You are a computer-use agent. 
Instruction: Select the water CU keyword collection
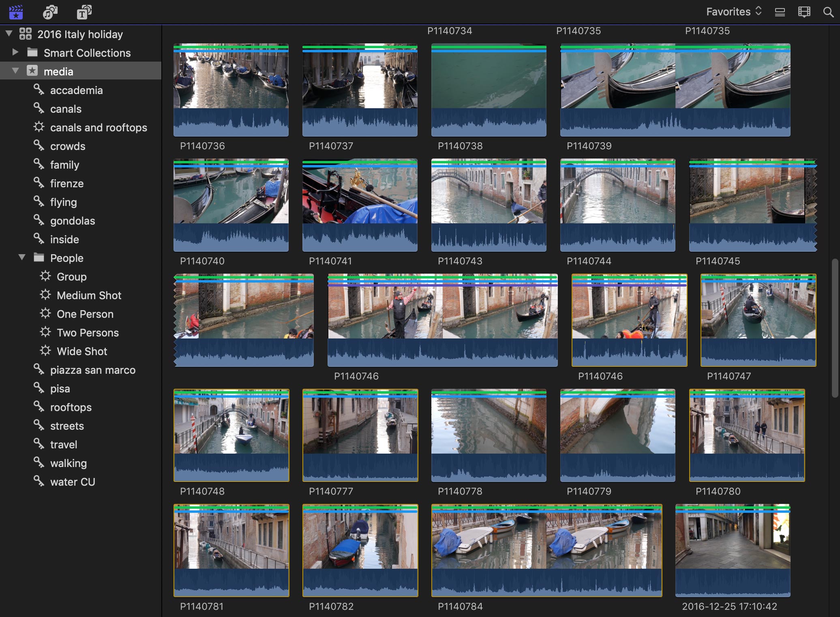tap(73, 482)
